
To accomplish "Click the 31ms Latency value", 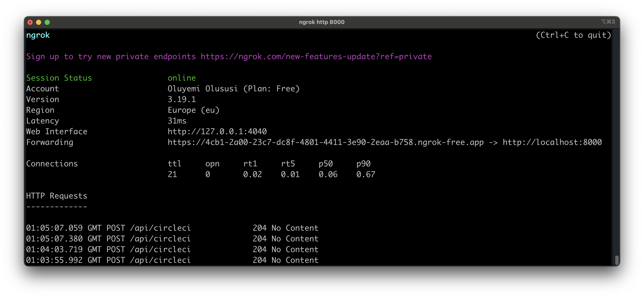I will point(177,121).
